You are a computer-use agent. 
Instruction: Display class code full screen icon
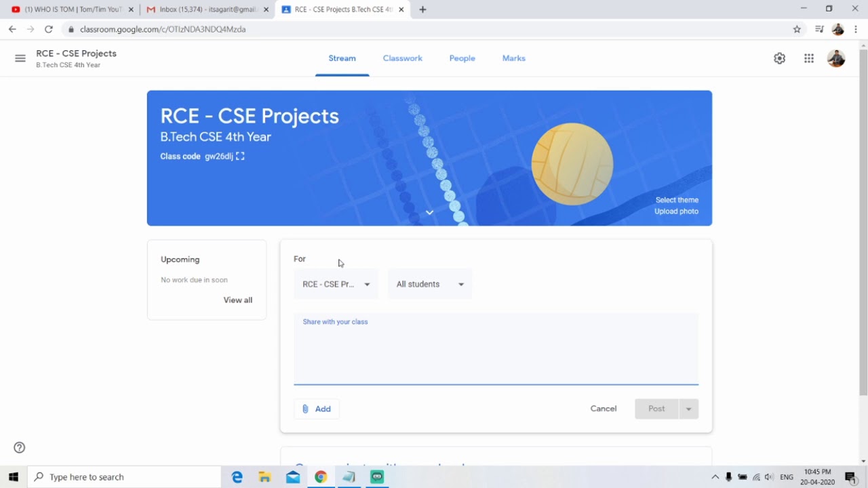240,157
